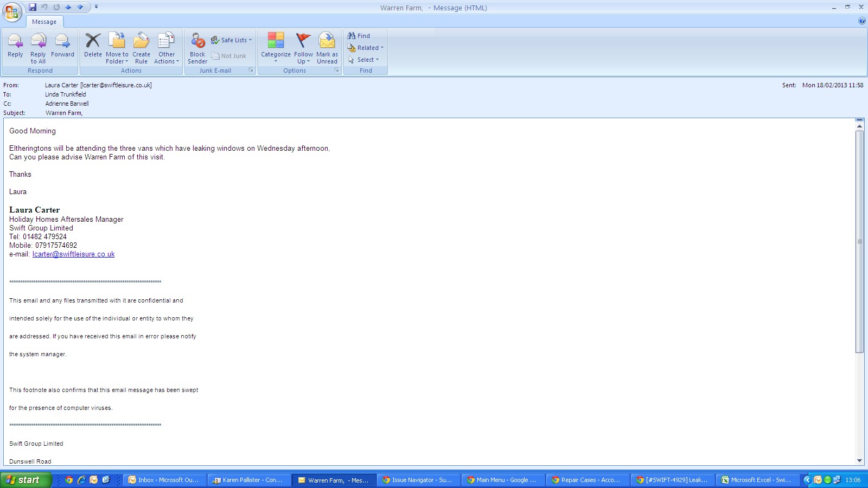
Task: Click the Undo arrow in the Quick Access Toolbar
Action: (44, 7)
